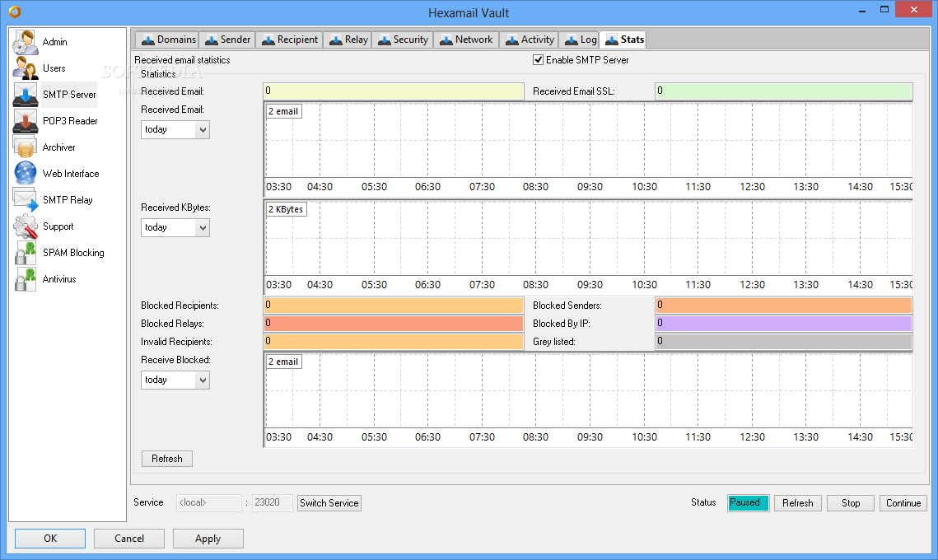Click the Switch Service button

(329, 503)
